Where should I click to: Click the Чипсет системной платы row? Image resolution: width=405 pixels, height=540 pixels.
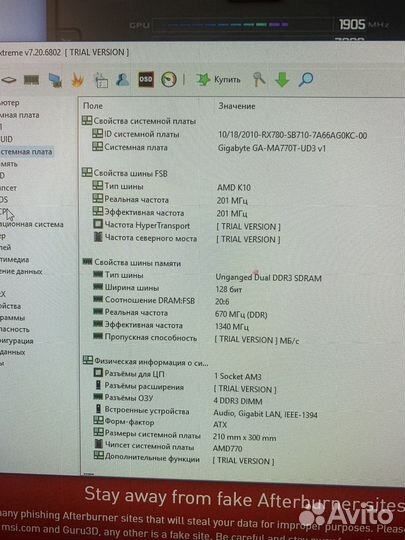click(x=168, y=447)
